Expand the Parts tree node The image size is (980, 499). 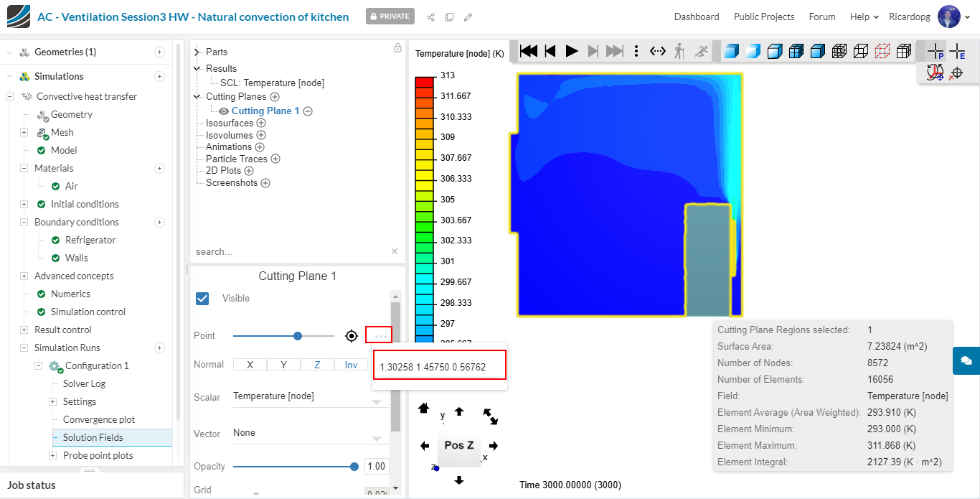tap(197, 52)
